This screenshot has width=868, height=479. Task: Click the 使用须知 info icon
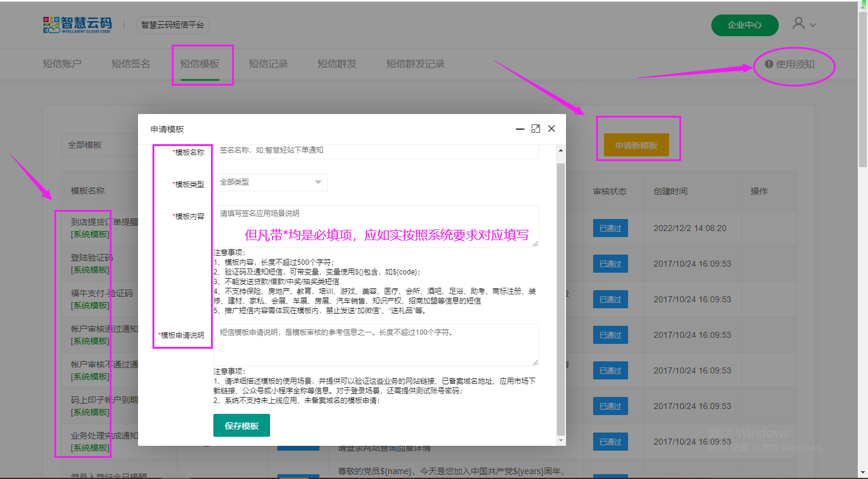pos(769,64)
